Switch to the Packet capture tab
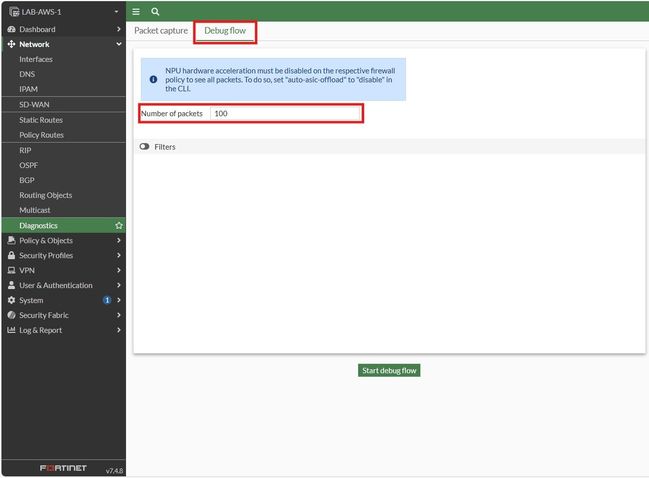The width and height of the screenshot is (649, 478). point(161,31)
